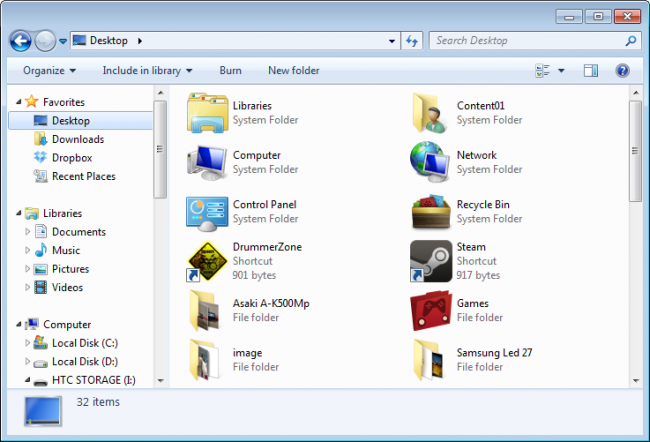
Task: Click the Burn toolbar button
Action: (x=230, y=70)
